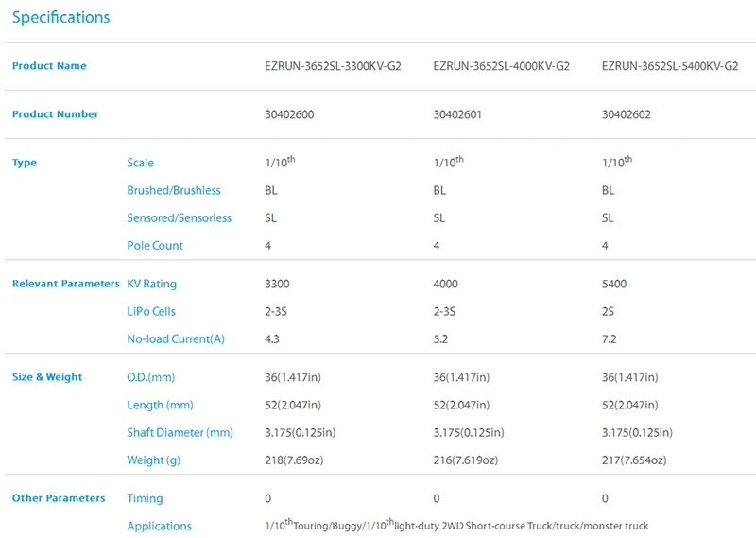Click the Length (mm) label
The image size is (756, 538).
coord(160,405)
